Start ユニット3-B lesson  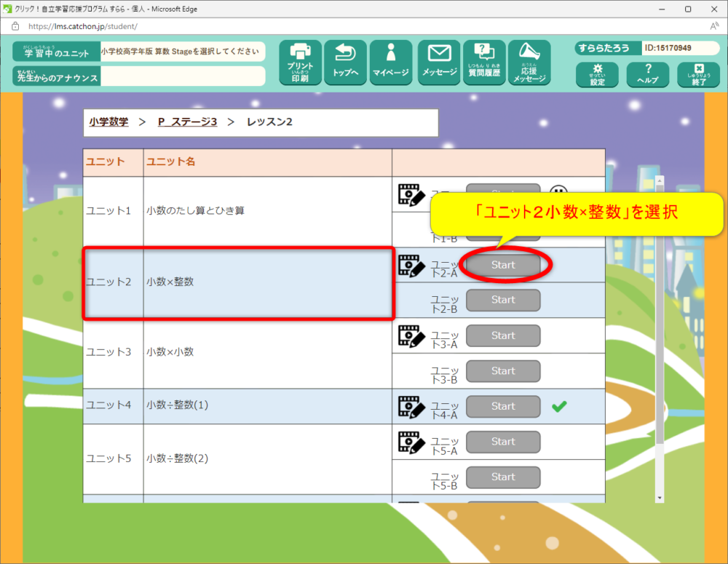tap(503, 371)
